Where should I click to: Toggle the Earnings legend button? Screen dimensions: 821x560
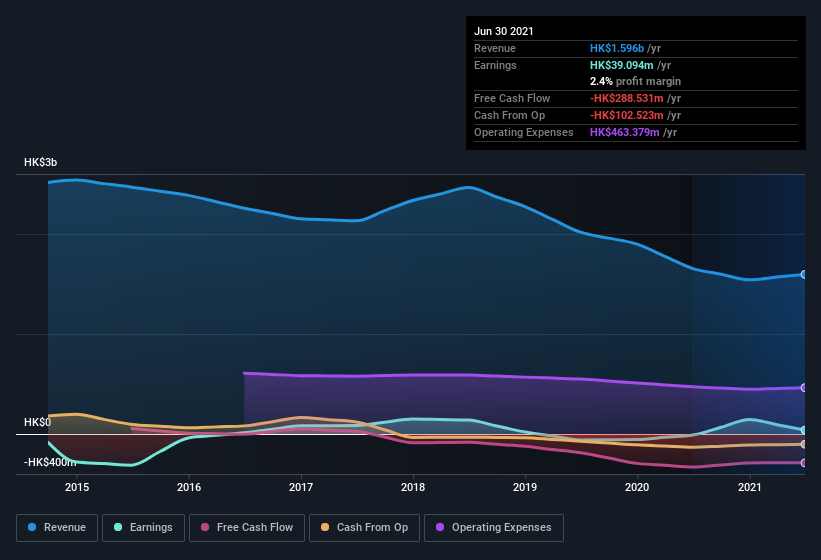[x=143, y=528]
